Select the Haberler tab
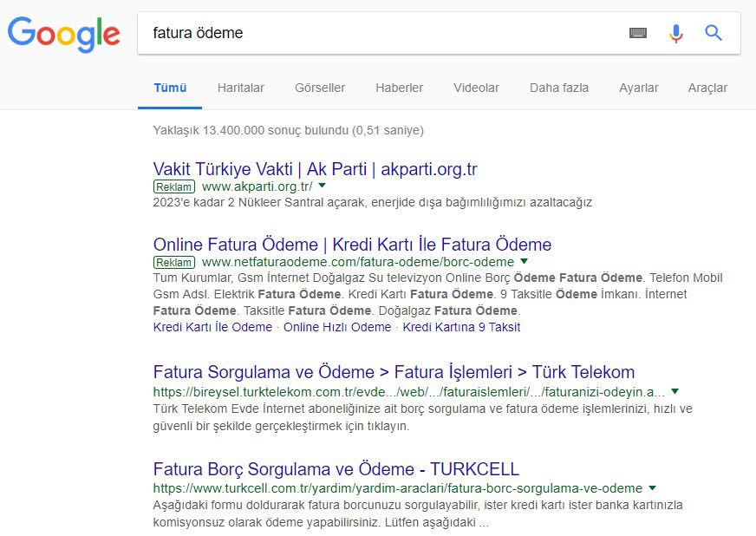Screen dimensions: 756x536 399,88
